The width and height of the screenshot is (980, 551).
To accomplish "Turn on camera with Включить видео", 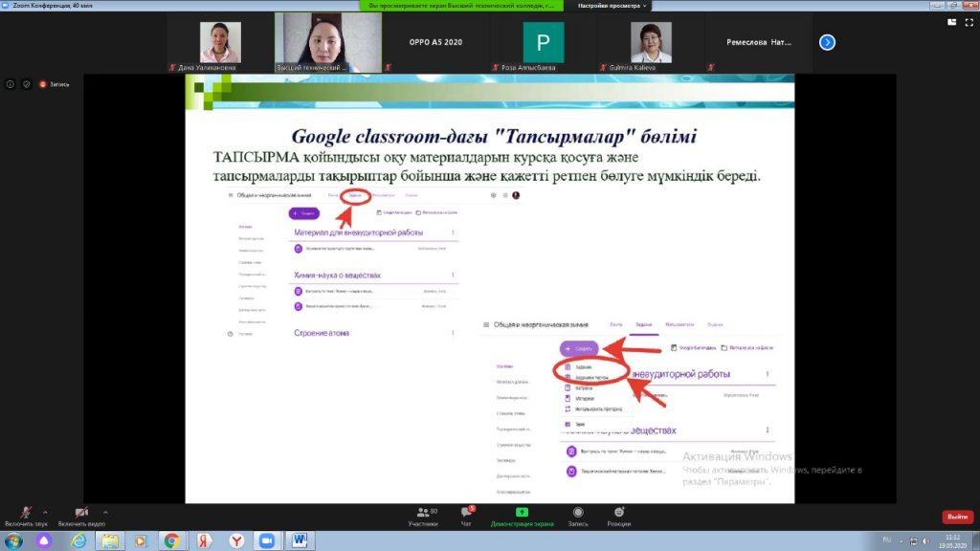I will (x=81, y=517).
